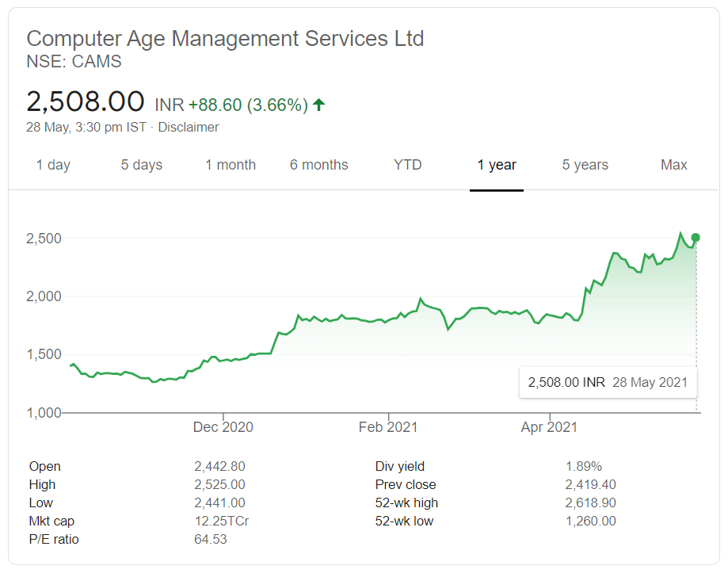Switch to the Max range tab
The width and height of the screenshot is (728, 577).
673,165
